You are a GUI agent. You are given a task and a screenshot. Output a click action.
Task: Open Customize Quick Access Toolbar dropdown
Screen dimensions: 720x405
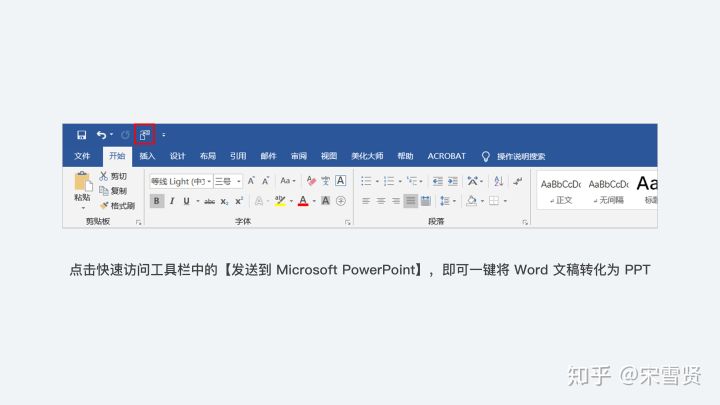pos(163,135)
